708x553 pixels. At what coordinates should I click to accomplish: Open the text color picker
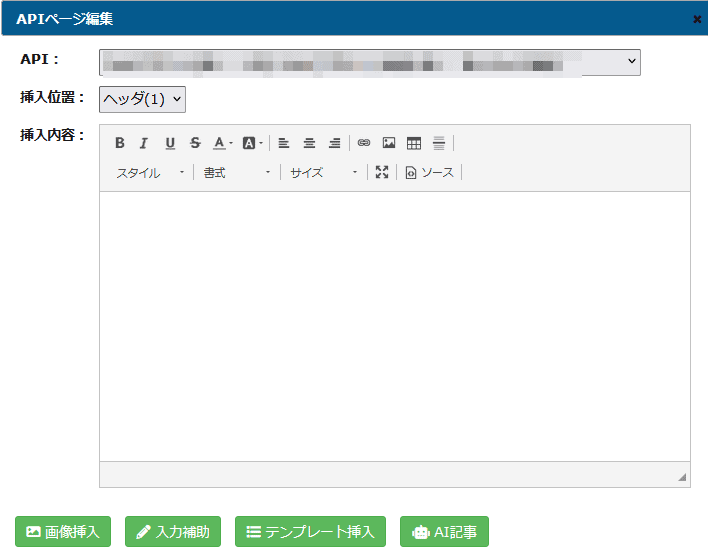pos(222,143)
